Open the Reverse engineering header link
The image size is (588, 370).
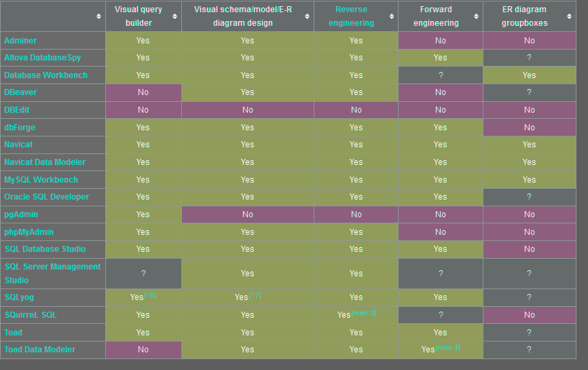[352, 16]
